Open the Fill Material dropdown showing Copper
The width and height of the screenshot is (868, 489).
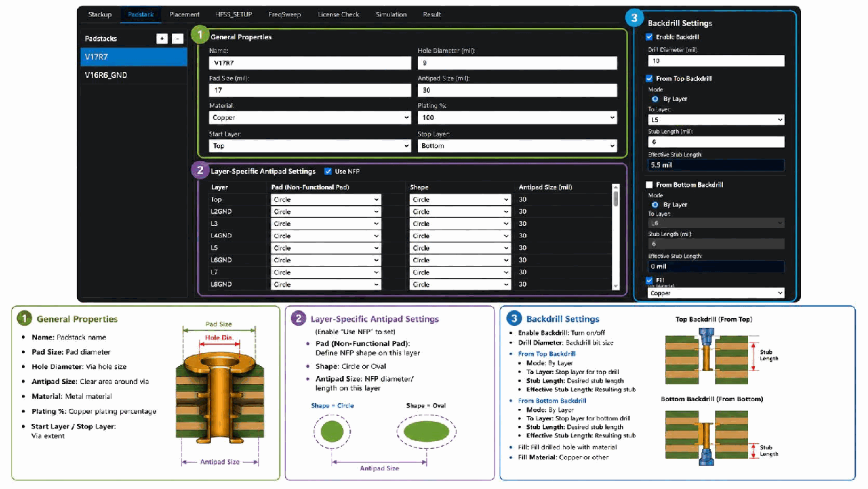coord(716,293)
